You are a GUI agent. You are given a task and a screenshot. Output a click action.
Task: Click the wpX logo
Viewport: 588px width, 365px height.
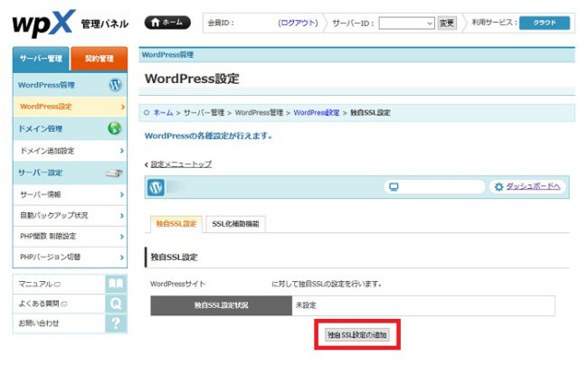(43, 23)
